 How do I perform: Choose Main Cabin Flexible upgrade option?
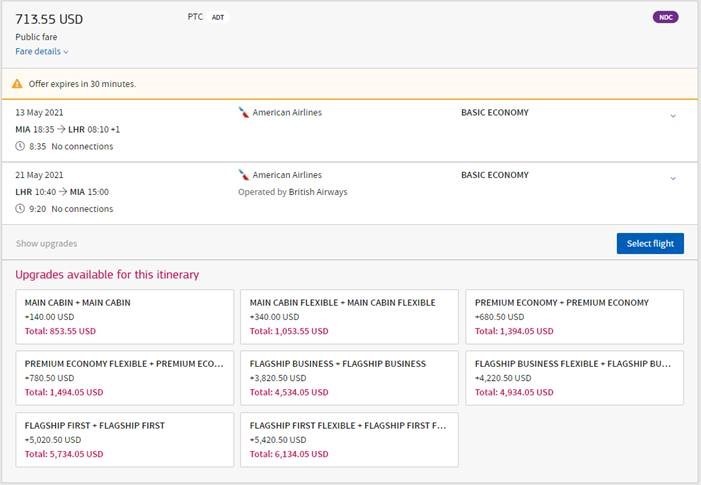click(x=349, y=316)
